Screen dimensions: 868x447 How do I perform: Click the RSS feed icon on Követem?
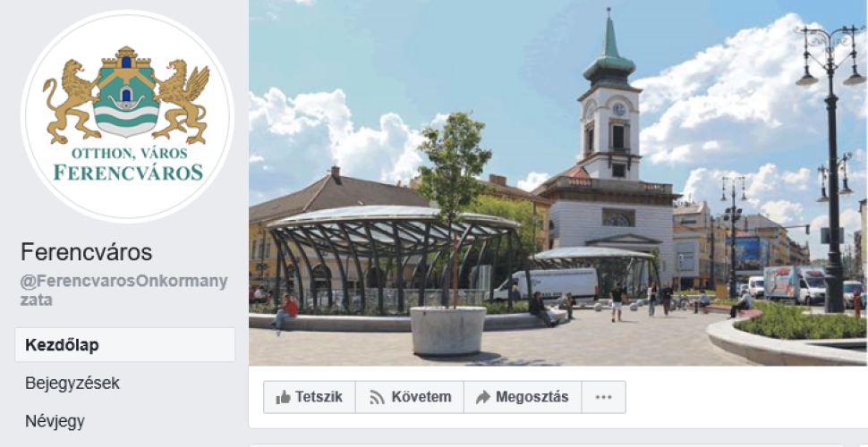coord(377,397)
